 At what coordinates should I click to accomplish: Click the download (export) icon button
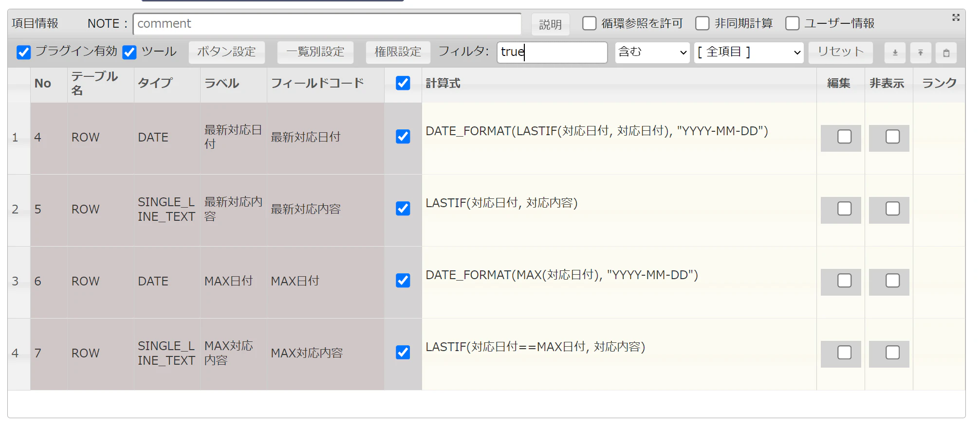pyautogui.click(x=895, y=53)
